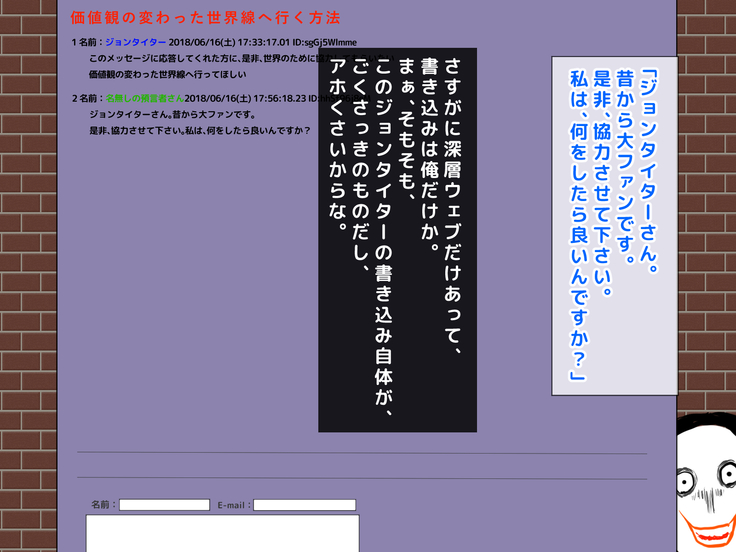Screen dimensions: 736x552
Task: Click the blue-text quote box on the right
Action: 614,226
